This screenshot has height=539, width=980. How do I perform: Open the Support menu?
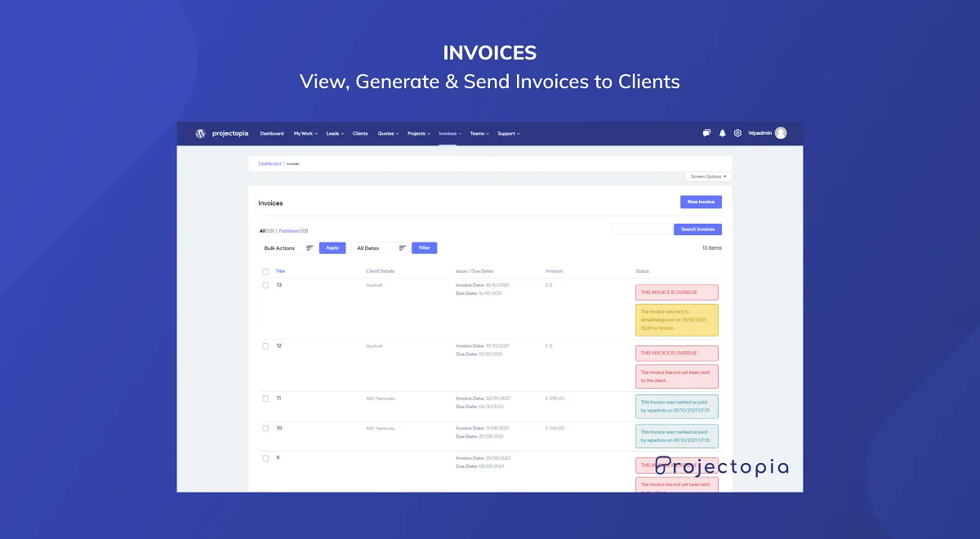[x=508, y=133]
